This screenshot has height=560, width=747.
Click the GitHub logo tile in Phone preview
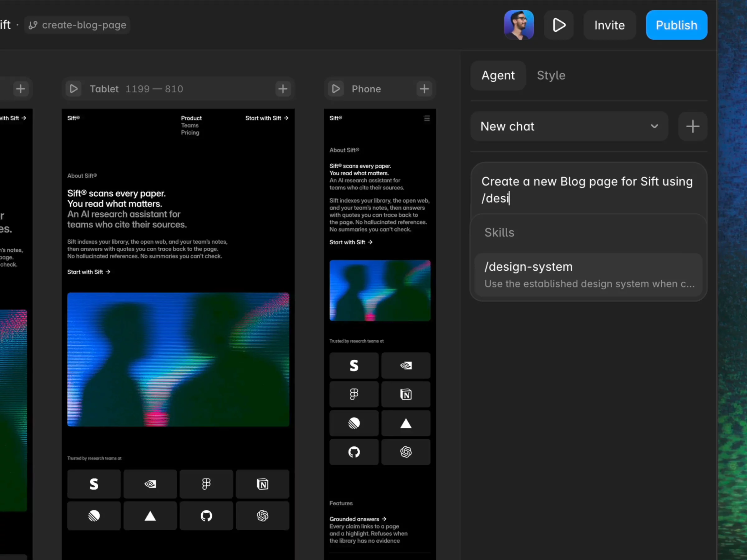[x=354, y=452]
